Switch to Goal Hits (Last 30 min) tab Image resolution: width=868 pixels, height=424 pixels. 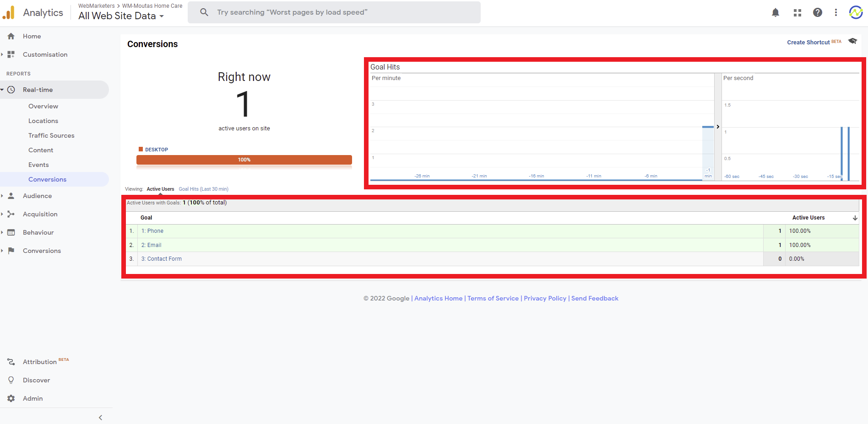pyautogui.click(x=203, y=189)
